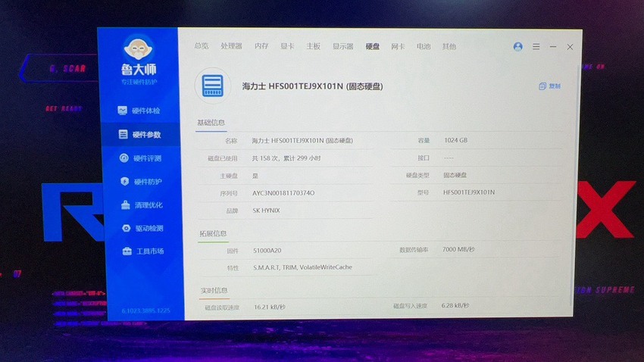Click name value 海力士 HFS001TEJ9X101N (固态硬盘) in table
This screenshot has width=644, height=362.
(302, 140)
